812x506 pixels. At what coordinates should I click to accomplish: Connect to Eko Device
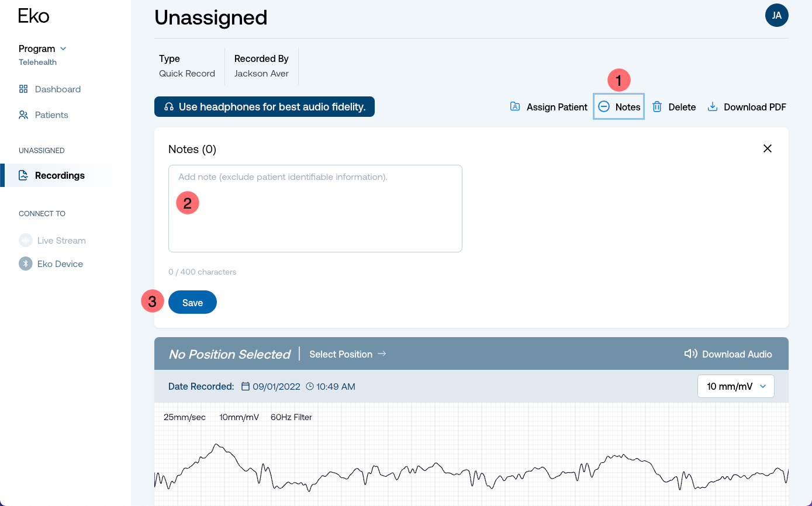tap(51, 264)
